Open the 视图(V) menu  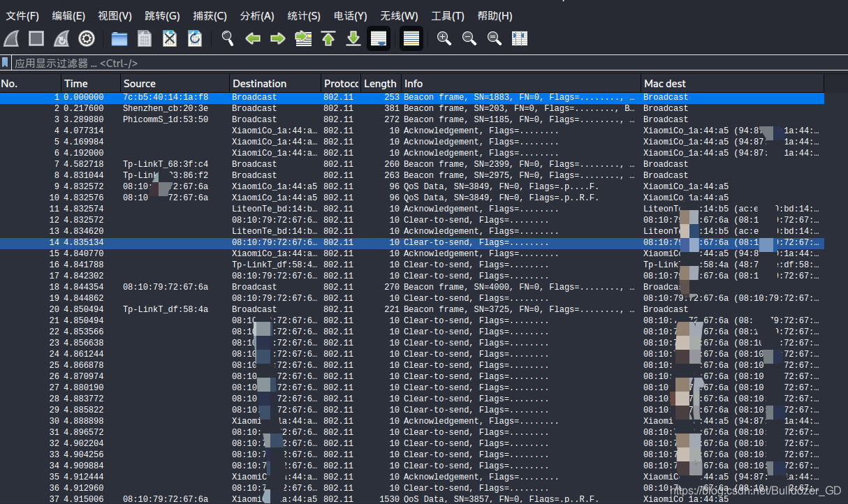[x=115, y=15]
